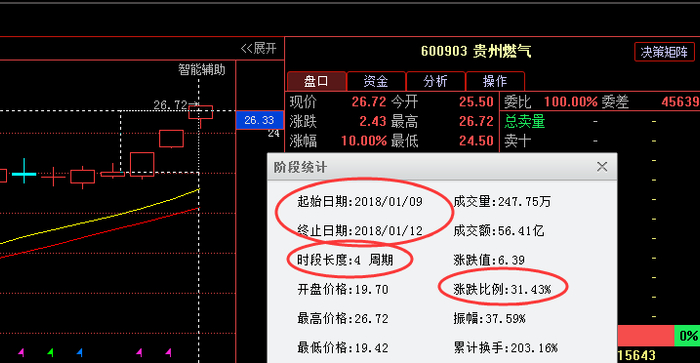Click the 今开 25.50 value
This screenshot has height=363, width=700.
pos(476,102)
